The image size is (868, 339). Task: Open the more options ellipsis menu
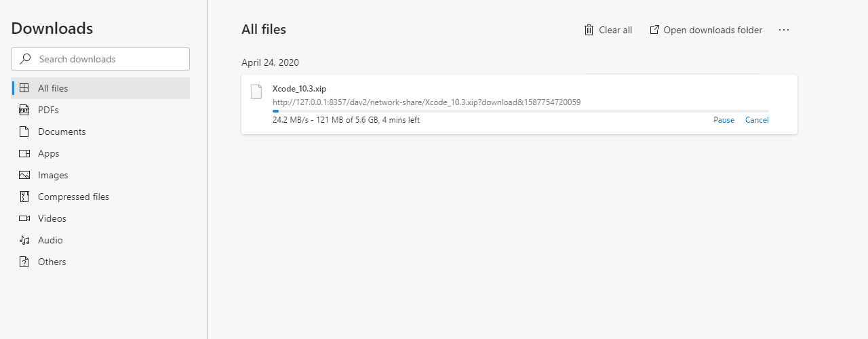(x=784, y=30)
